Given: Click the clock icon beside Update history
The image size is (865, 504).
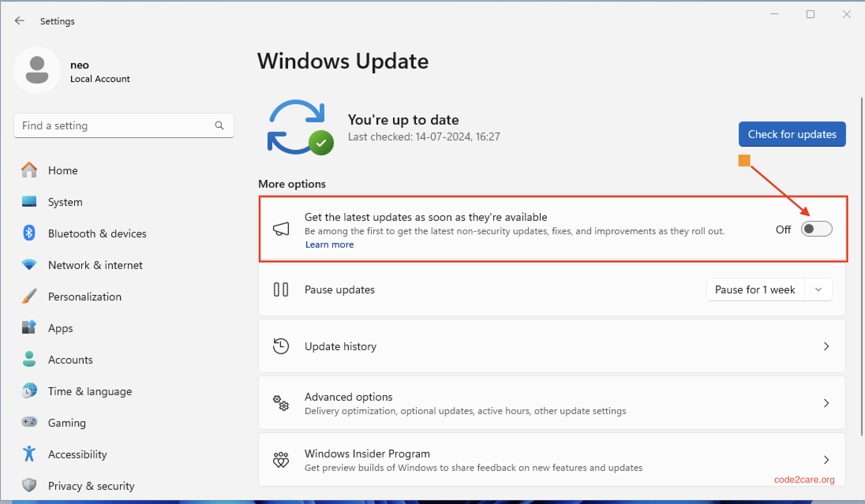Looking at the screenshot, I should [281, 346].
